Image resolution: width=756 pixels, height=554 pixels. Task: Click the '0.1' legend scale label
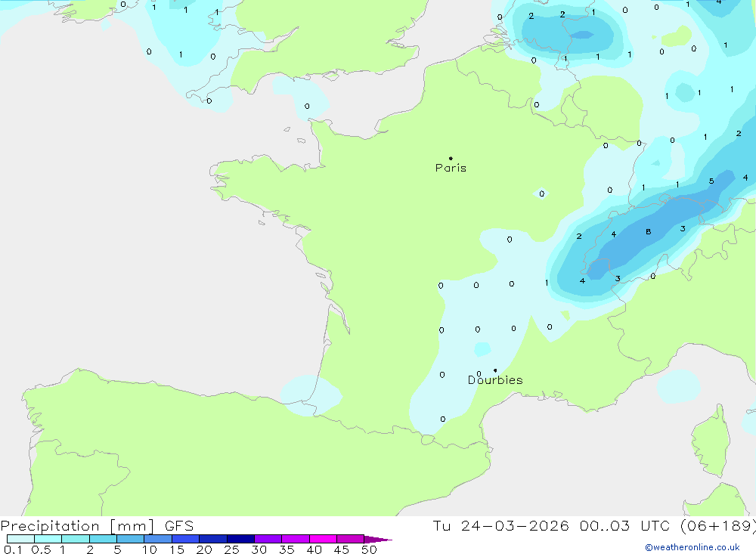(13, 549)
